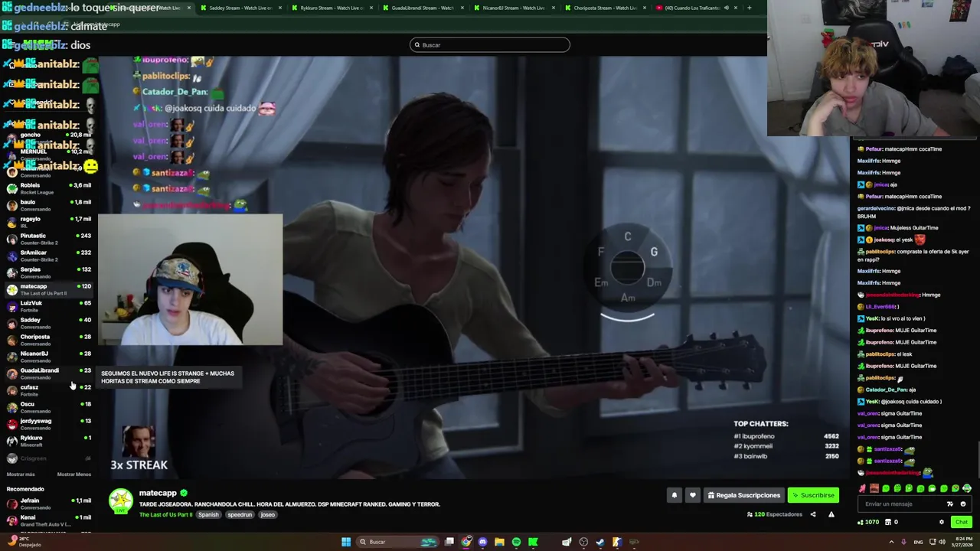Click the joseo tag
Viewport: 980px width, 551px height.
click(267, 515)
